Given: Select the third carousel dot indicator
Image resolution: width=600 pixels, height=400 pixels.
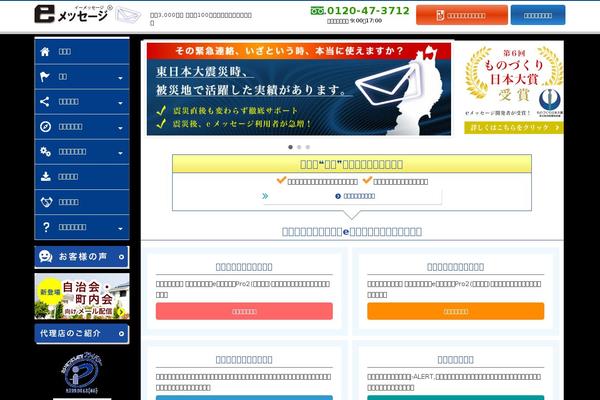Looking at the screenshot, I should [x=308, y=147].
